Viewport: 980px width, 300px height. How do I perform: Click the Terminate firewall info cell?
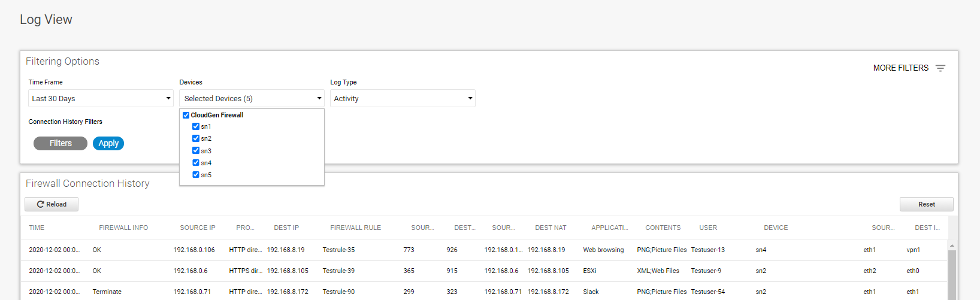[107, 292]
